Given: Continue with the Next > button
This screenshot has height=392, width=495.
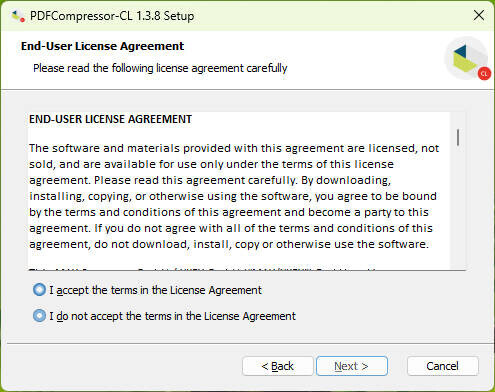Looking at the screenshot, I should coord(352,366).
